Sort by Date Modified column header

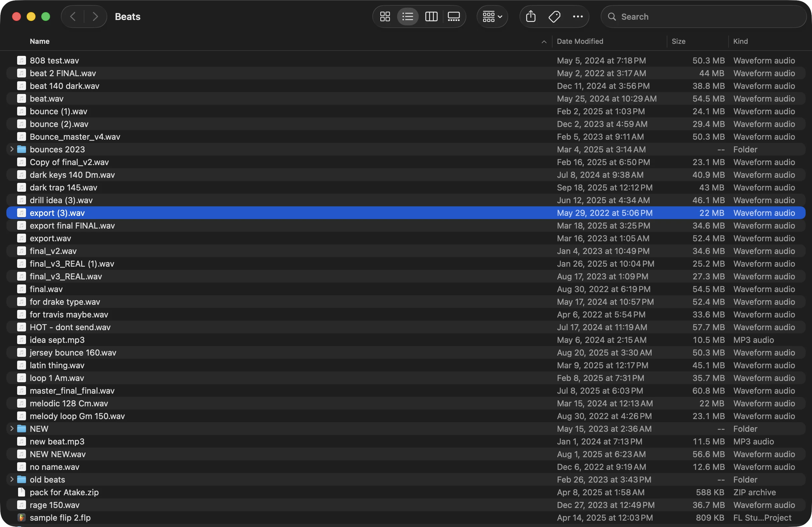point(580,41)
